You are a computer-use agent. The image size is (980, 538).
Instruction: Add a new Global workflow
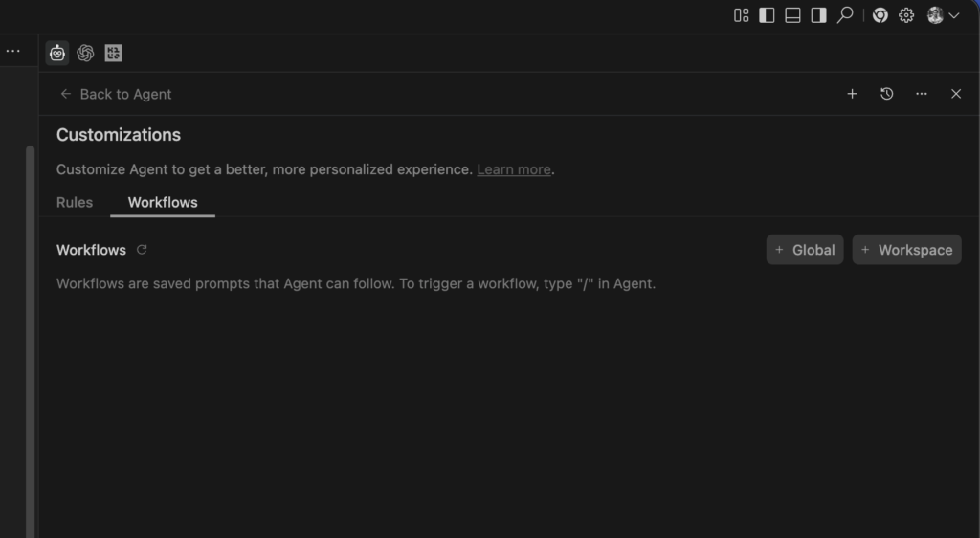805,250
